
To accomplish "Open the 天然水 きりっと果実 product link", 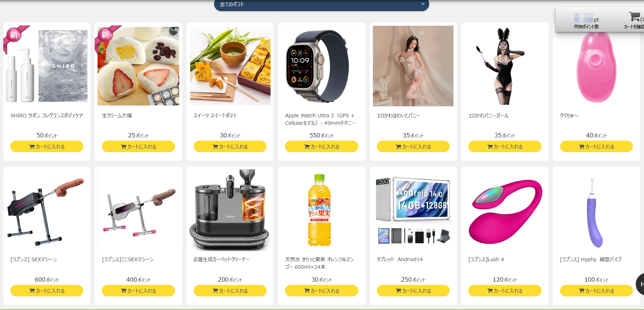I will pyautogui.click(x=319, y=263).
